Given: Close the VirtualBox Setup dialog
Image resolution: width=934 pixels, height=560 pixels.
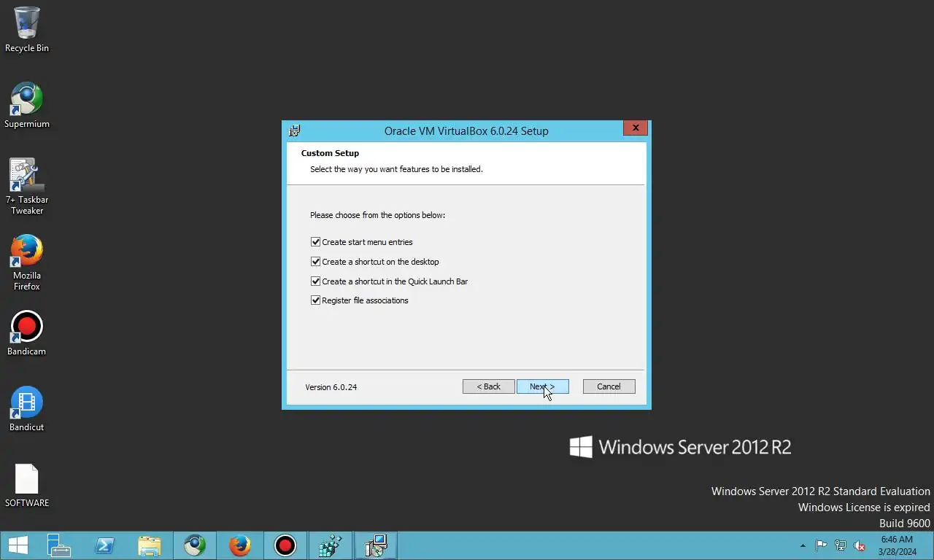Looking at the screenshot, I should [636, 128].
